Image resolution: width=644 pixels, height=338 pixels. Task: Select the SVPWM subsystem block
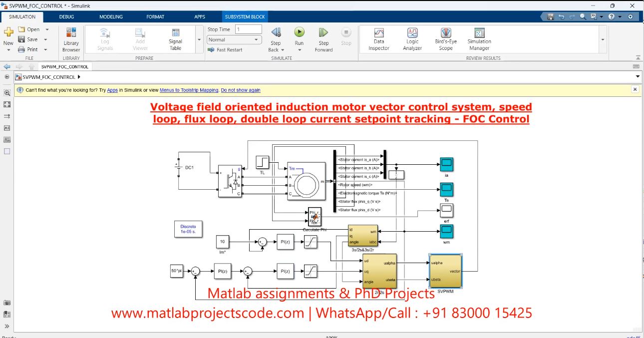pos(445,271)
